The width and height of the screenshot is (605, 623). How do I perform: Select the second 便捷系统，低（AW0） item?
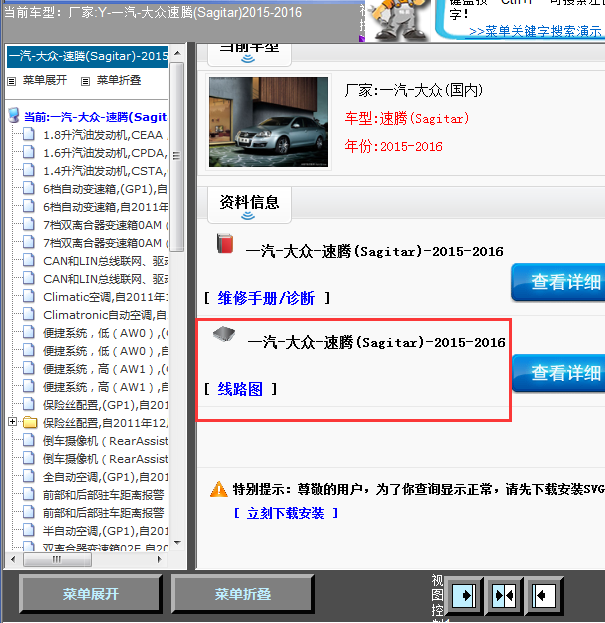click(x=105, y=351)
